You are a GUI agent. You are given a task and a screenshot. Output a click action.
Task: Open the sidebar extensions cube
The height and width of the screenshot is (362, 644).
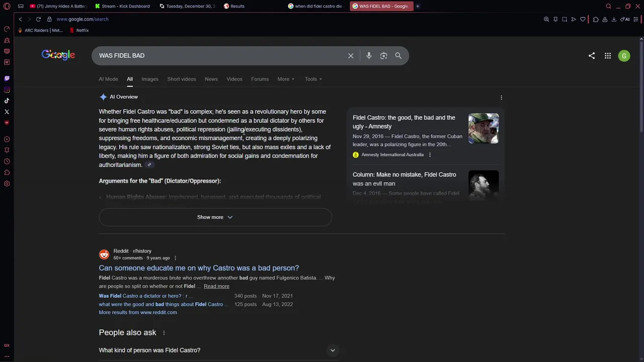click(x=7, y=172)
